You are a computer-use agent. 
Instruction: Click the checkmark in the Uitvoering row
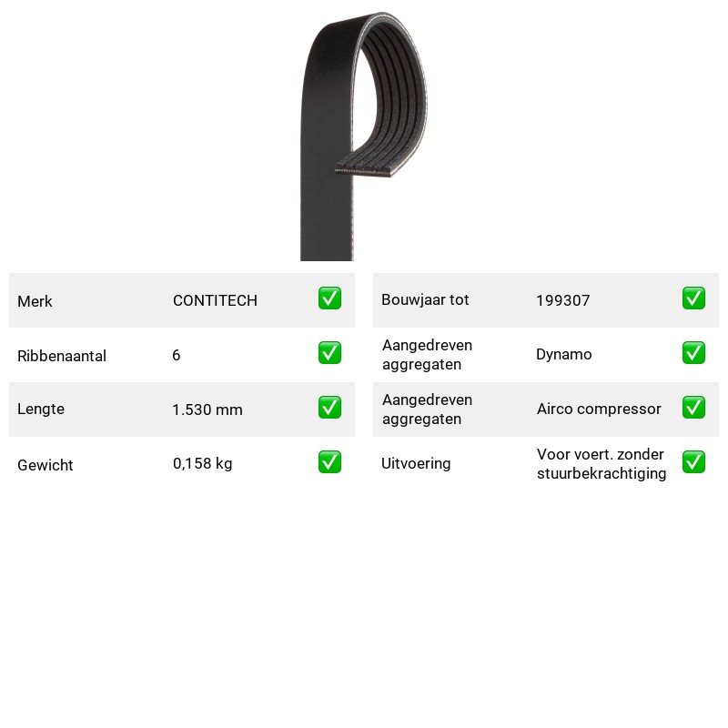click(x=693, y=462)
